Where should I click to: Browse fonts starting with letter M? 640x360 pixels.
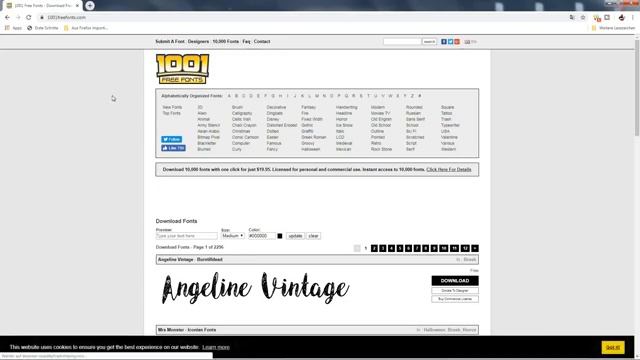[317, 96]
